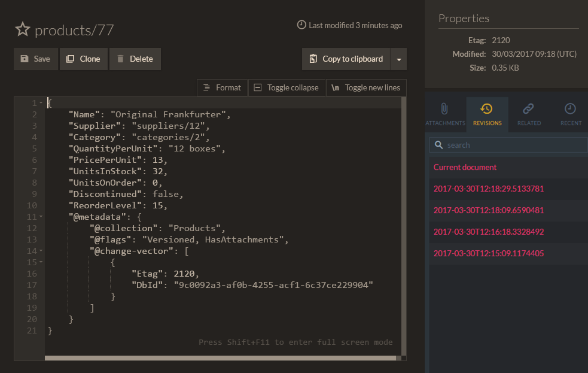This screenshot has width=588, height=373.
Task: Click the Last modified clock icon
Action: 301,25
